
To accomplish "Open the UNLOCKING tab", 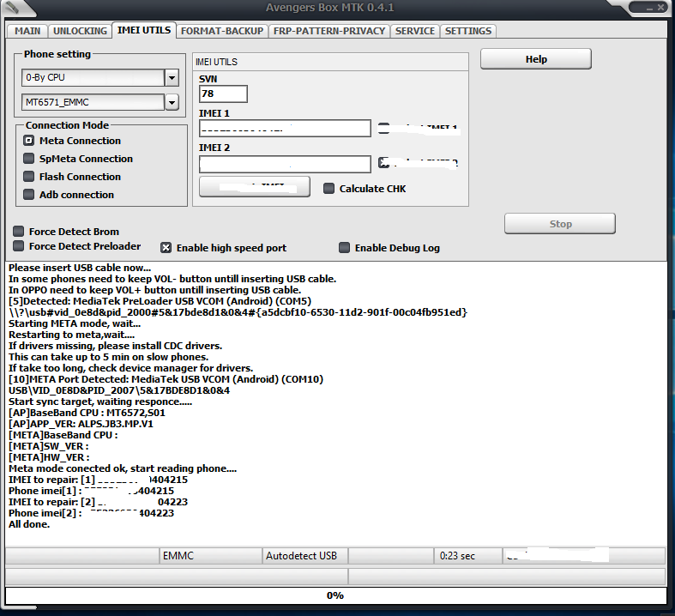I will pos(80,31).
